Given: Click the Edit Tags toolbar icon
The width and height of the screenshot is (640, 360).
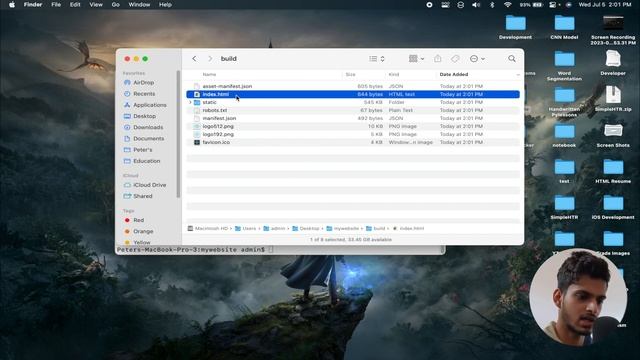Looking at the screenshot, I should pos(455,59).
